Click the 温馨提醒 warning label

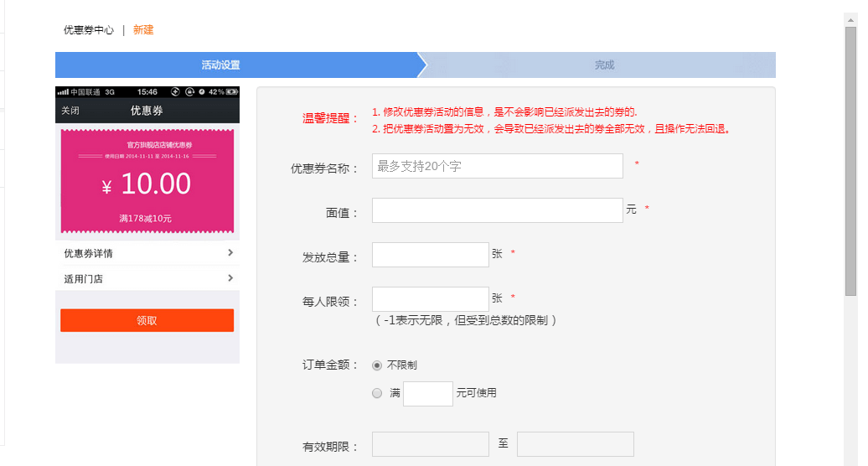pyautogui.click(x=330, y=118)
